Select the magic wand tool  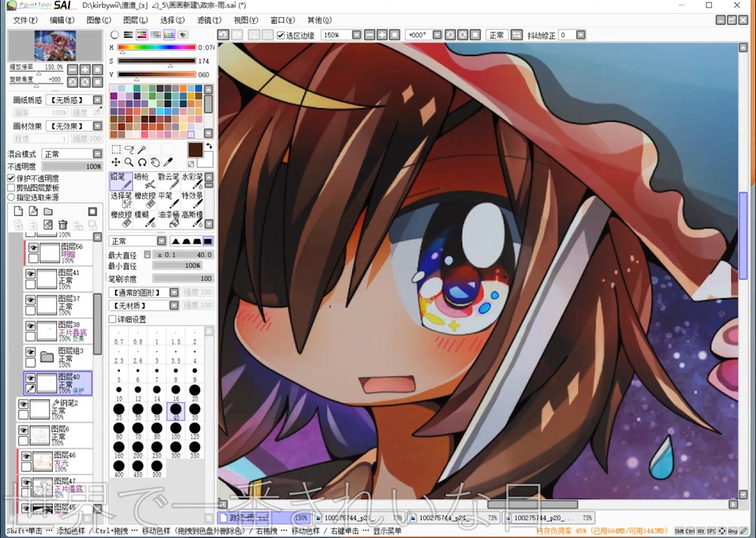(142, 149)
